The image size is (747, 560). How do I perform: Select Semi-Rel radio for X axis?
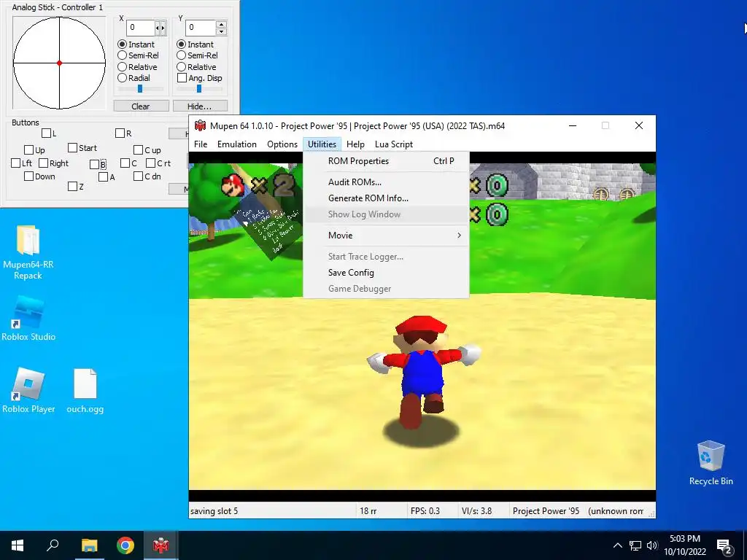tap(122, 55)
